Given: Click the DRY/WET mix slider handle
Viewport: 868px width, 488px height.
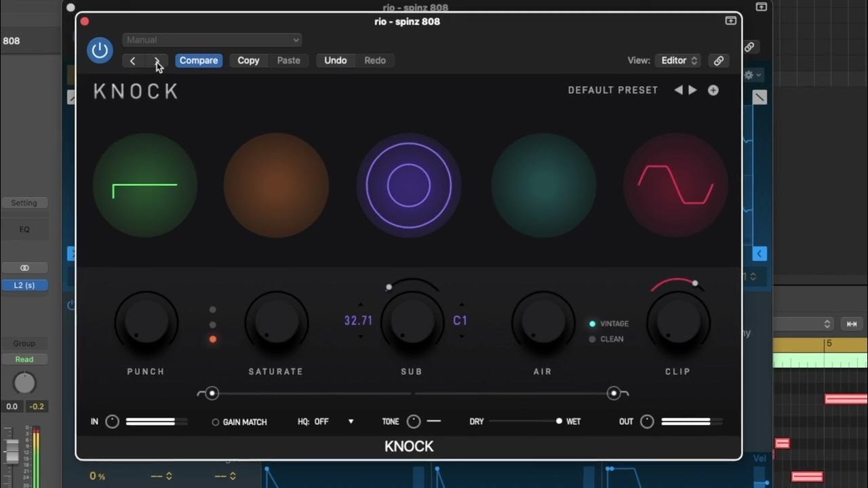Looking at the screenshot, I should (x=559, y=421).
